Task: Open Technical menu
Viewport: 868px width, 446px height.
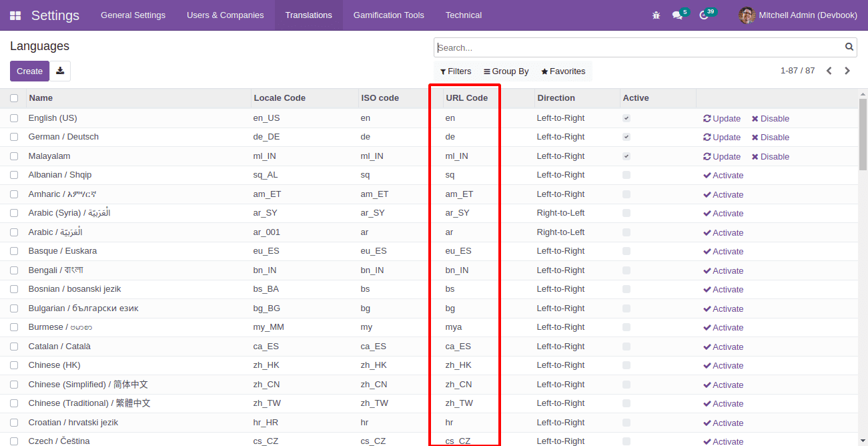Action: pos(464,15)
